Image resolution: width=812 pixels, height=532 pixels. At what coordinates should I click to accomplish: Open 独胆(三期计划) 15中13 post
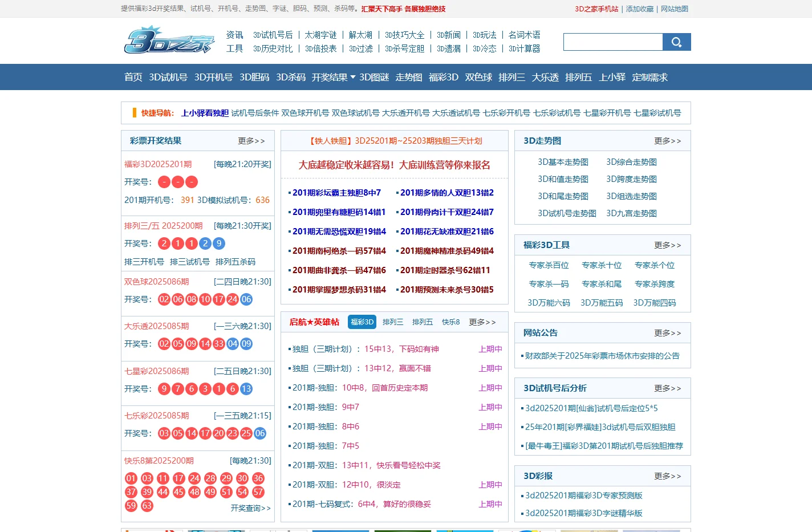366,349
